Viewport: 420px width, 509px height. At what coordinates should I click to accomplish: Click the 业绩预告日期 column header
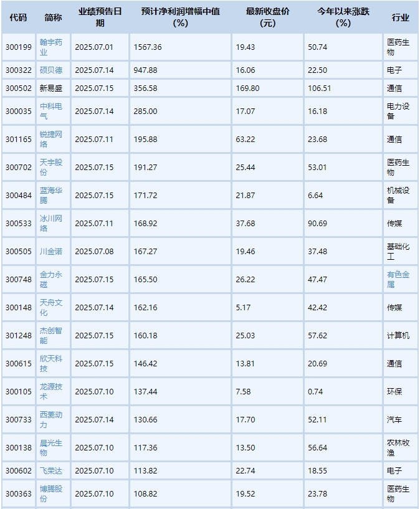[x=100, y=17]
